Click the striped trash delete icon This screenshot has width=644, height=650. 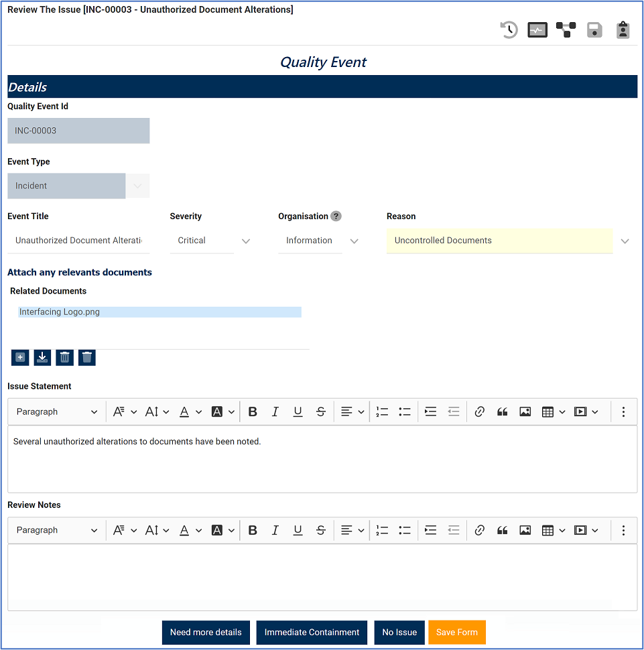coord(65,357)
